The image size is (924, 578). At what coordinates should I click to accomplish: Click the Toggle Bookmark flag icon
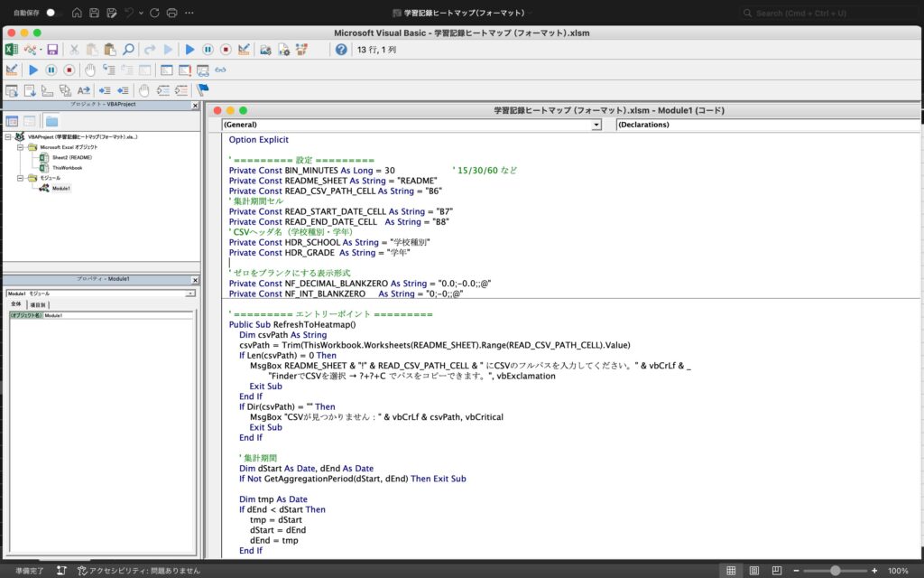(x=202, y=90)
